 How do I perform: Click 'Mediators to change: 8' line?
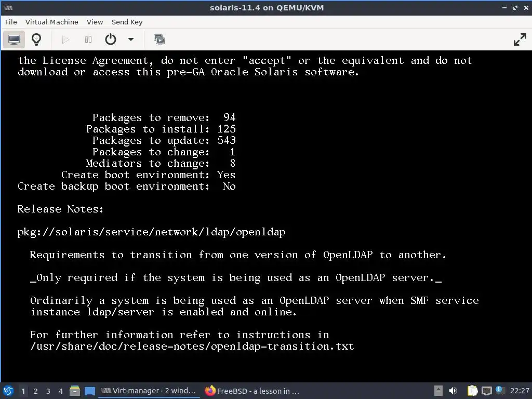tap(161, 164)
